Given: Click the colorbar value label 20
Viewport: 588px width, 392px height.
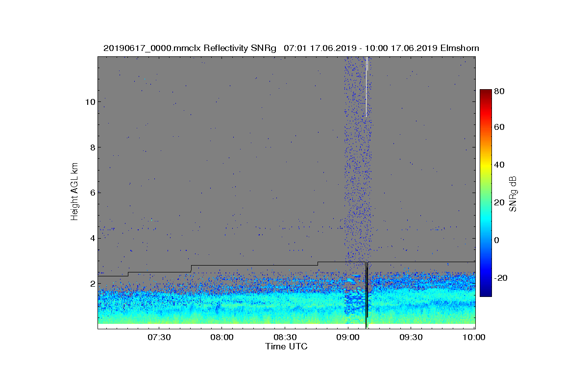Looking at the screenshot, I should [x=500, y=202].
